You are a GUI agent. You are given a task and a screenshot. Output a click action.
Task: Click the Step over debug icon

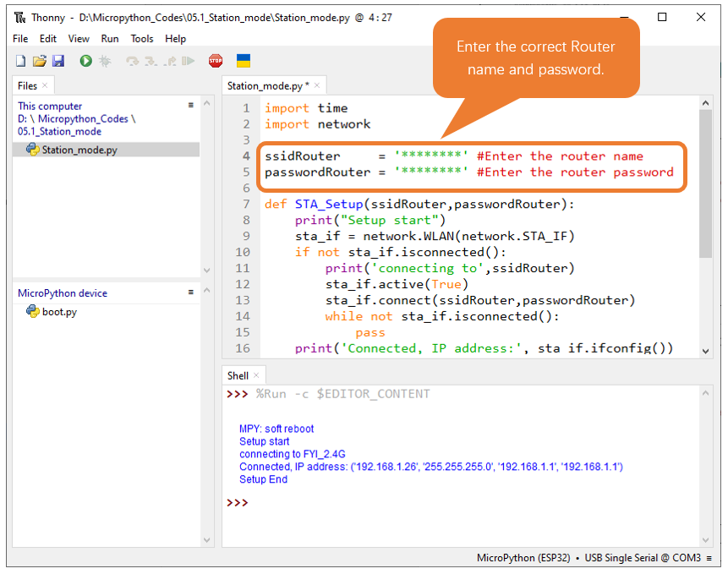tap(132, 61)
